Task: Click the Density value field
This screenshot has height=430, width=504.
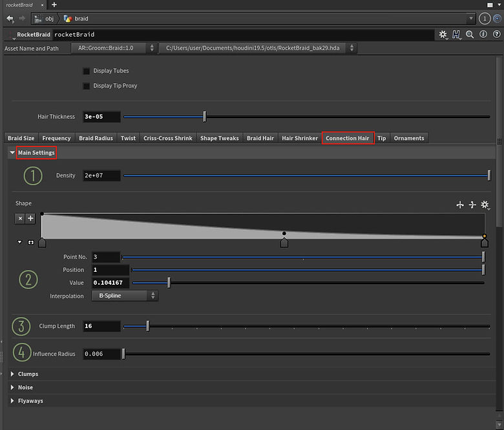Action: pos(101,176)
